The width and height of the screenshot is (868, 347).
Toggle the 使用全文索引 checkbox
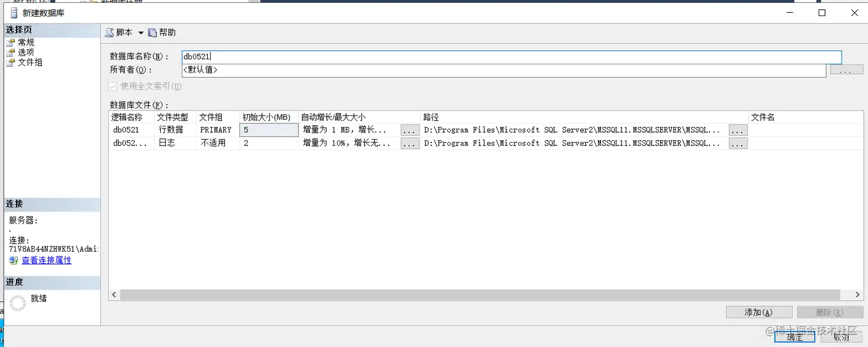click(113, 86)
